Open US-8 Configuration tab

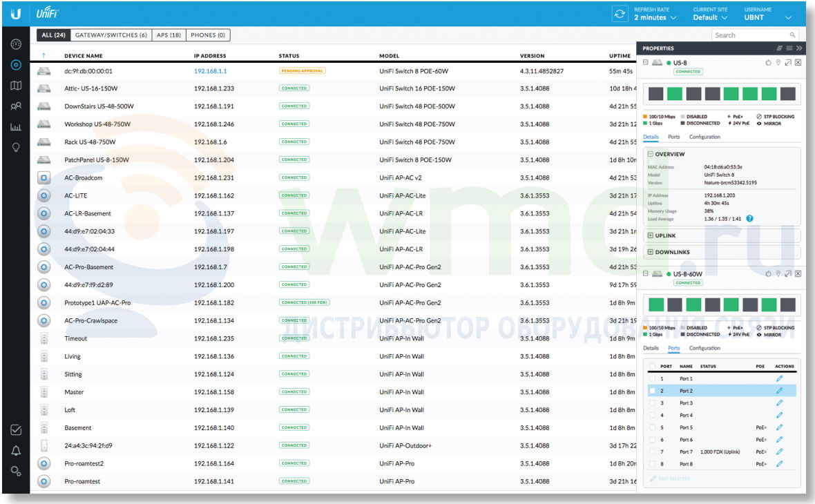(x=704, y=137)
